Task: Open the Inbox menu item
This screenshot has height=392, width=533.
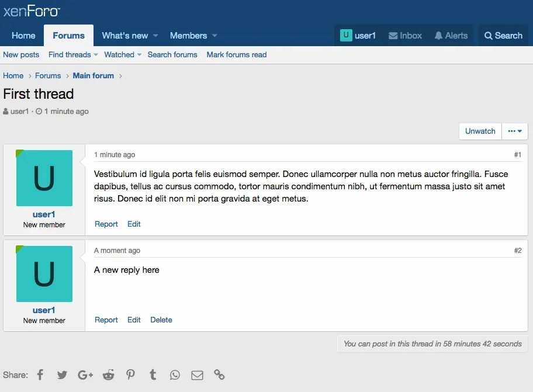Action: (405, 36)
